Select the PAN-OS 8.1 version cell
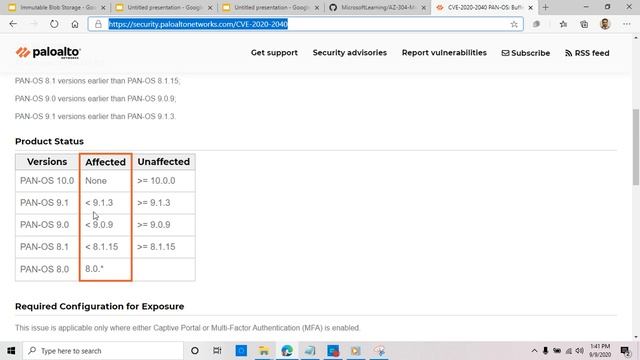Viewport: 640px width, 360px height. tap(47, 247)
